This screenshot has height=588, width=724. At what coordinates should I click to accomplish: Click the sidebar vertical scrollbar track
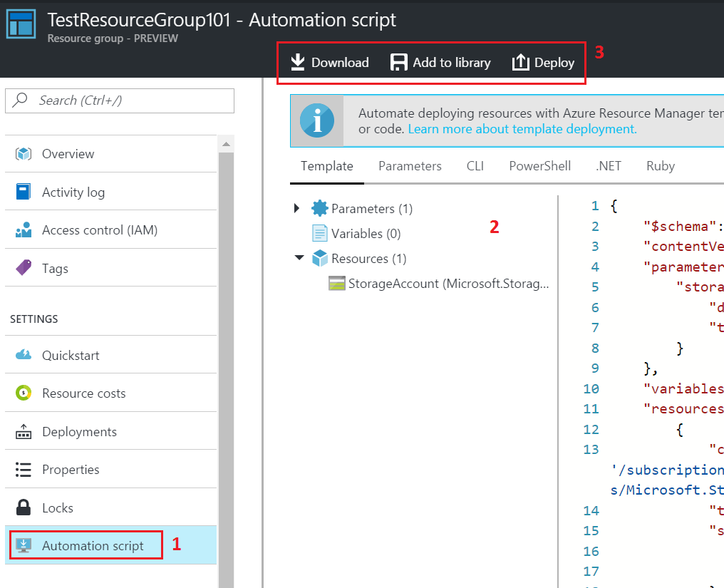227,369
